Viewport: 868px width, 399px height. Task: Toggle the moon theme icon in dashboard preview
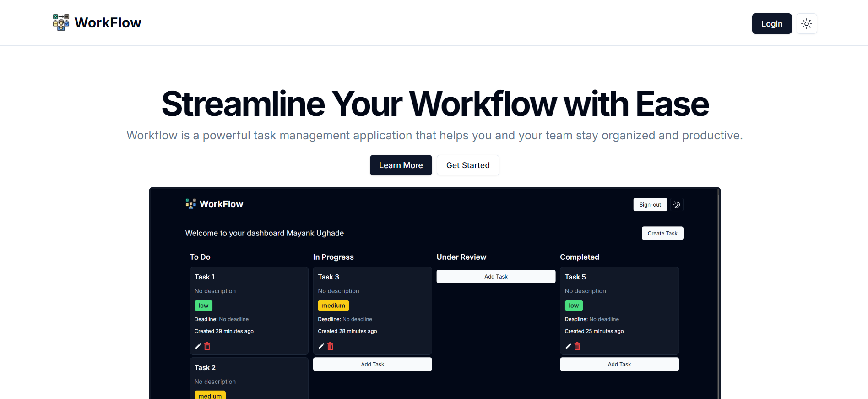(677, 205)
